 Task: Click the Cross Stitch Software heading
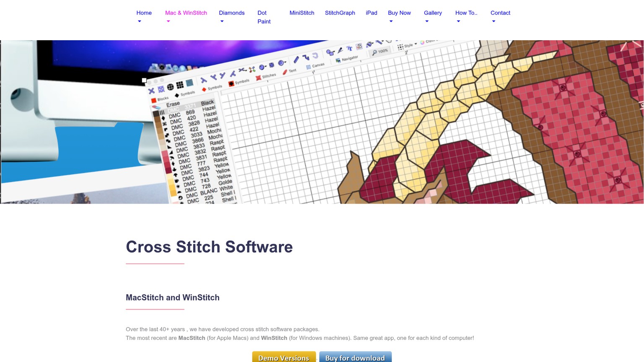point(209,247)
